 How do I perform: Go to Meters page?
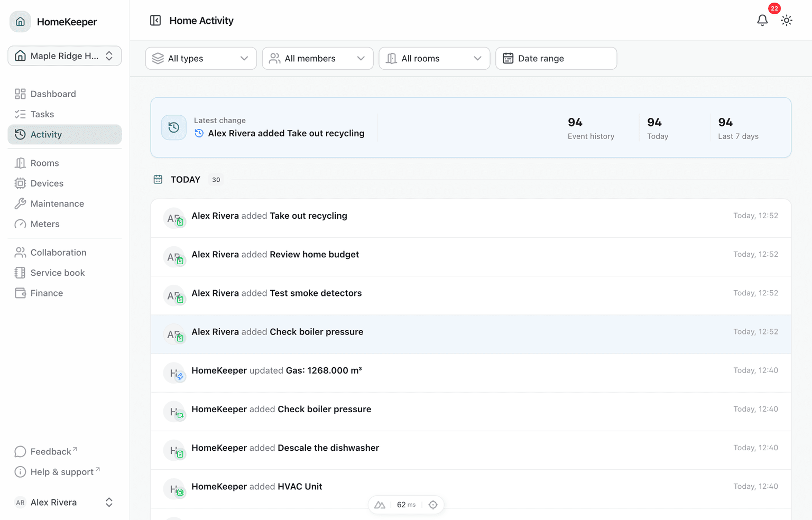pos(64,224)
